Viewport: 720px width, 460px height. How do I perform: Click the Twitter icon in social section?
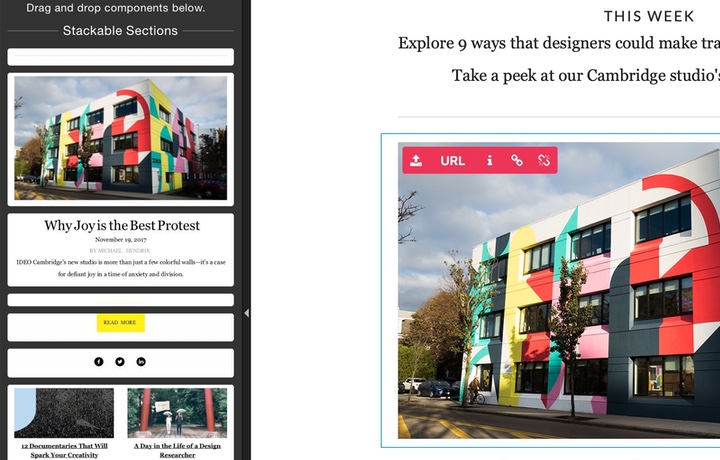pos(120,361)
